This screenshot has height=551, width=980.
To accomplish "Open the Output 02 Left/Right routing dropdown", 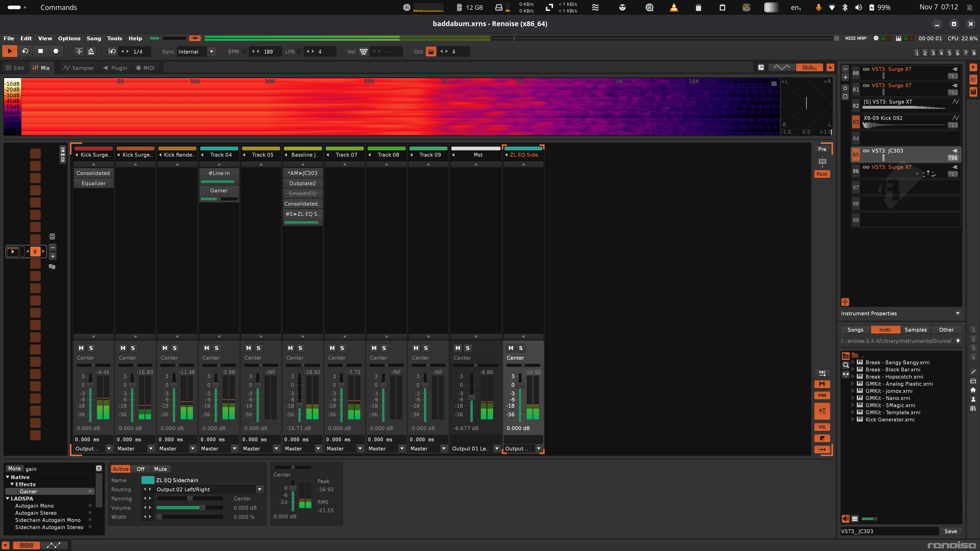I will coord(259,490).
